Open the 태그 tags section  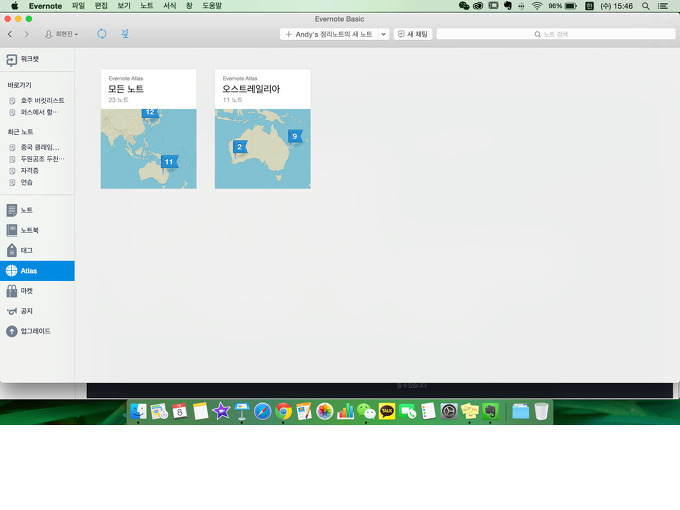click(37, 250)
